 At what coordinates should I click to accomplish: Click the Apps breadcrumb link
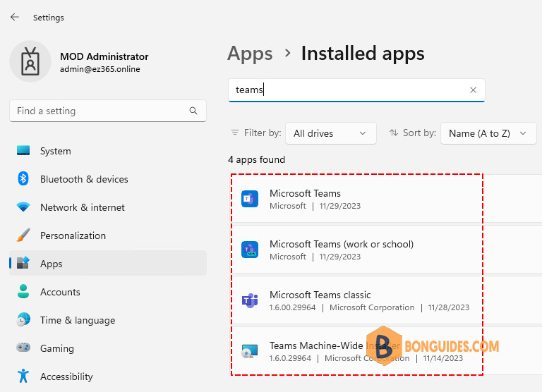[250, 54]
